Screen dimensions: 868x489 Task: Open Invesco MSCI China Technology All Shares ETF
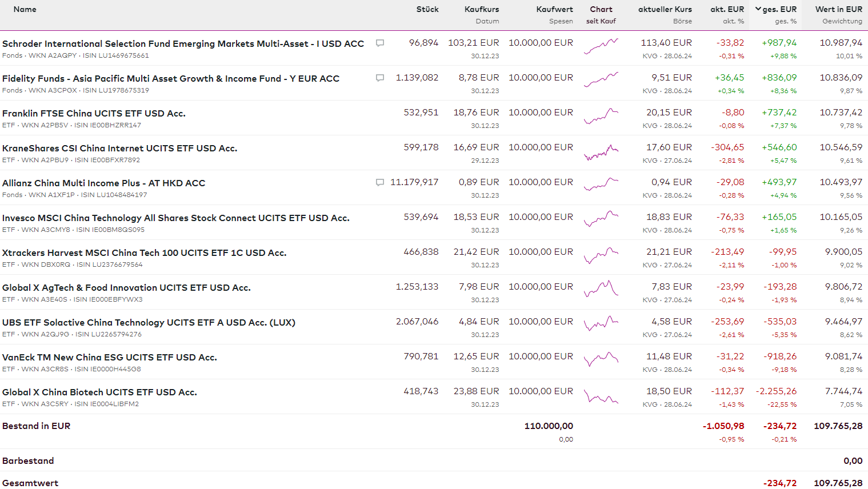point(176,218)
